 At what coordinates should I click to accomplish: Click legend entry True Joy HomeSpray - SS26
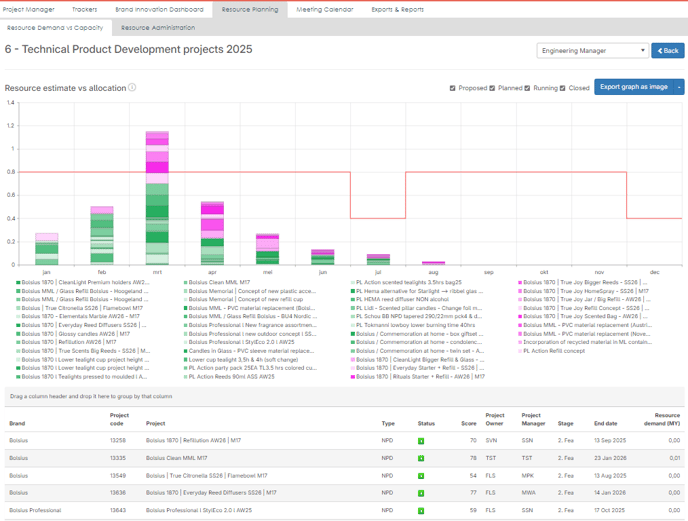(x=586, y=291)
